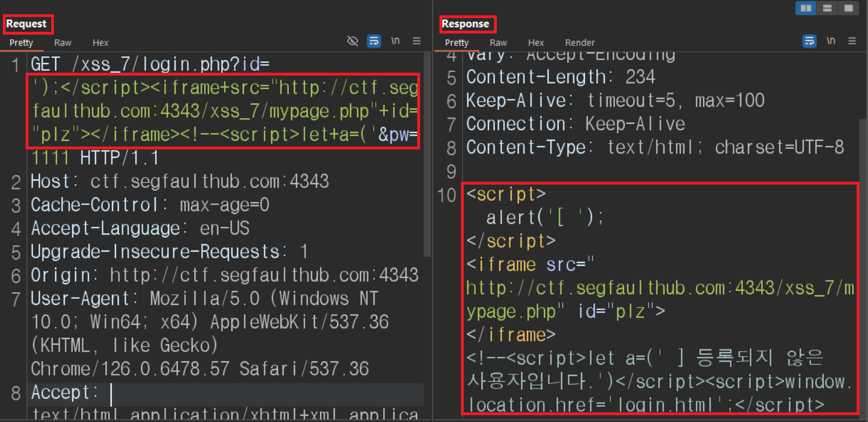Click the Request panel title
868x422 pixels.
26,24
